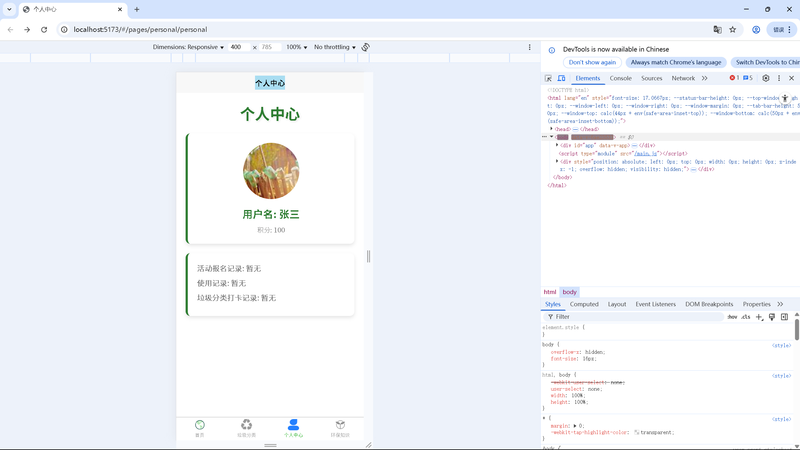Viewport: 800px width, 450px height.
Task: Toggle the .cls class editor button
Action: (746, 317)
